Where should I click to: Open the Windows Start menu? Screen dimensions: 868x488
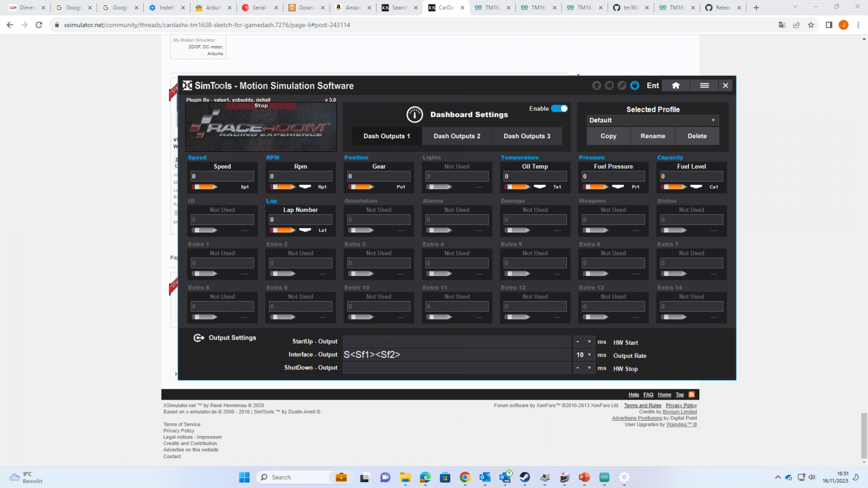[244, 477]
